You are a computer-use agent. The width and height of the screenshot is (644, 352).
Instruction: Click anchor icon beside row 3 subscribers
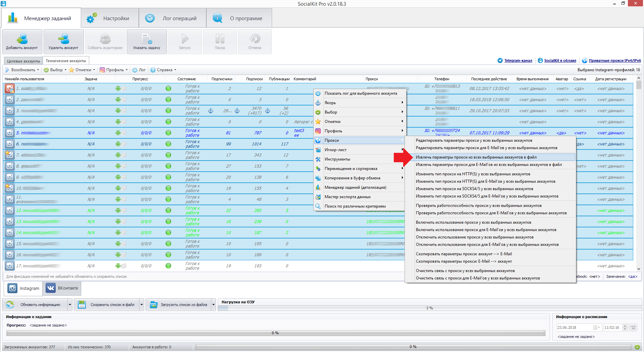tap(211, 111)
